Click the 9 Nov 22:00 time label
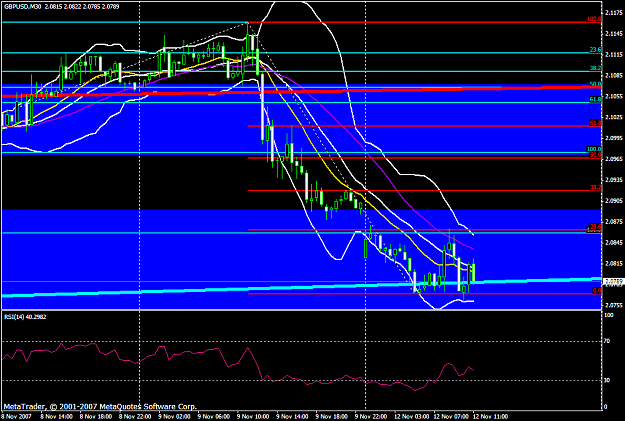This screenshot has width=625, height=421. [x=371, y=417]
